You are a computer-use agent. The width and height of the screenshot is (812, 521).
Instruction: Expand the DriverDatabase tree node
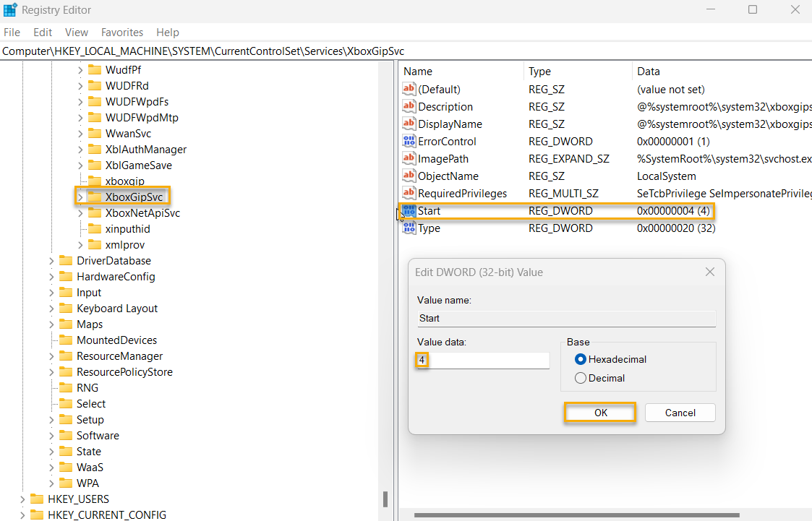(x=51, y=261)
